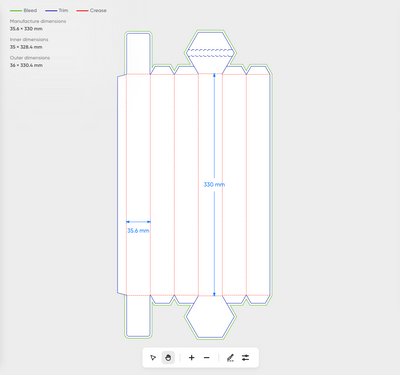Zoom in with the plus icon
The image size is (400, 375).
pos(191,358)
